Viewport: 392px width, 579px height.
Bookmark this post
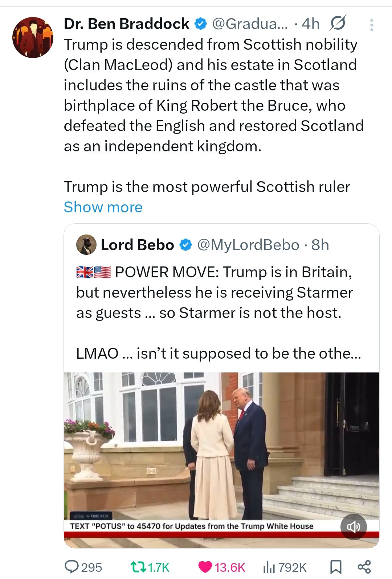(336, 567)
